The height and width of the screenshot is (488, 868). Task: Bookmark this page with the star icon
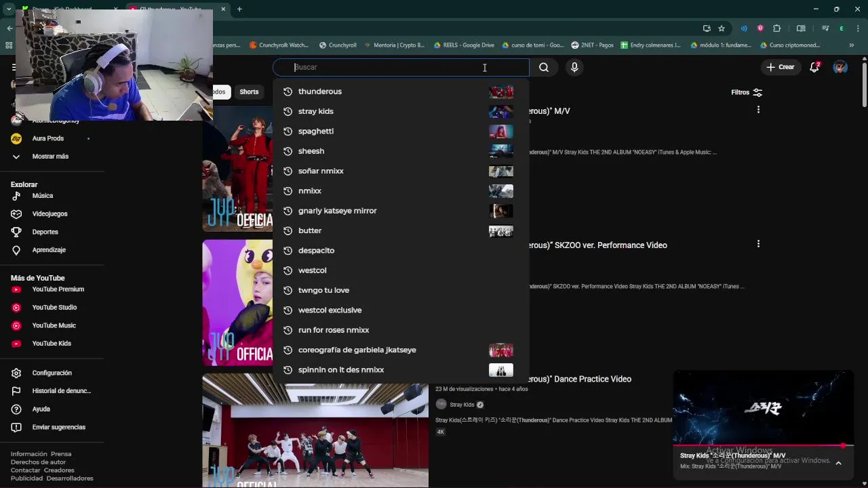click(x=722, y=28)
